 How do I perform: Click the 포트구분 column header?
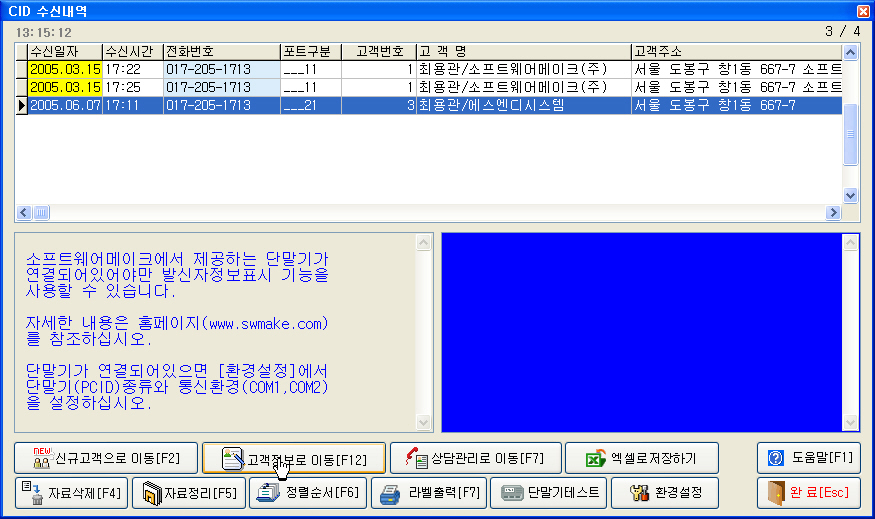[x=310, y=52]
